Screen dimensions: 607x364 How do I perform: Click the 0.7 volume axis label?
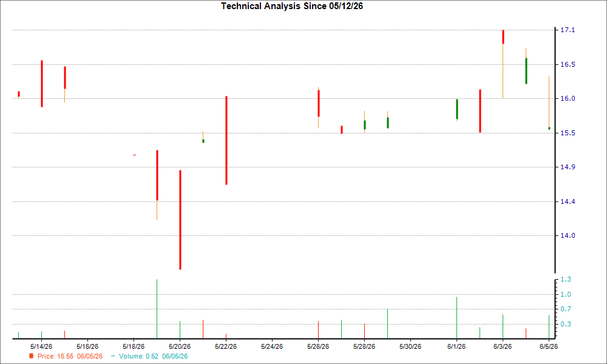click(x=566, y=309)
